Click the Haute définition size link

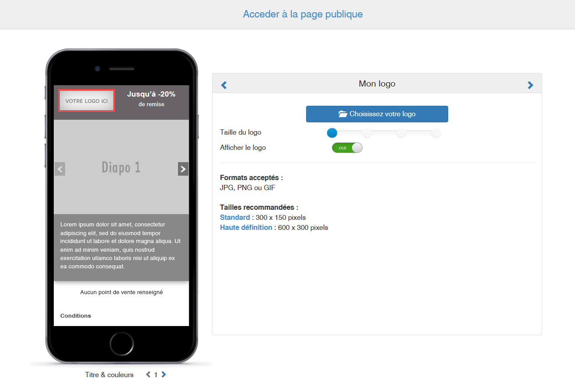point(246,227)
